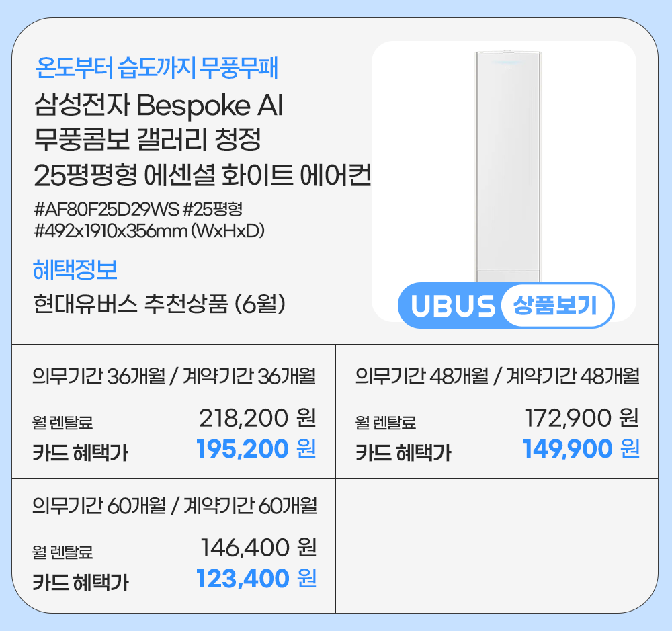Click the UBUS logo badge
672x631 pixels.
(452, 306)
